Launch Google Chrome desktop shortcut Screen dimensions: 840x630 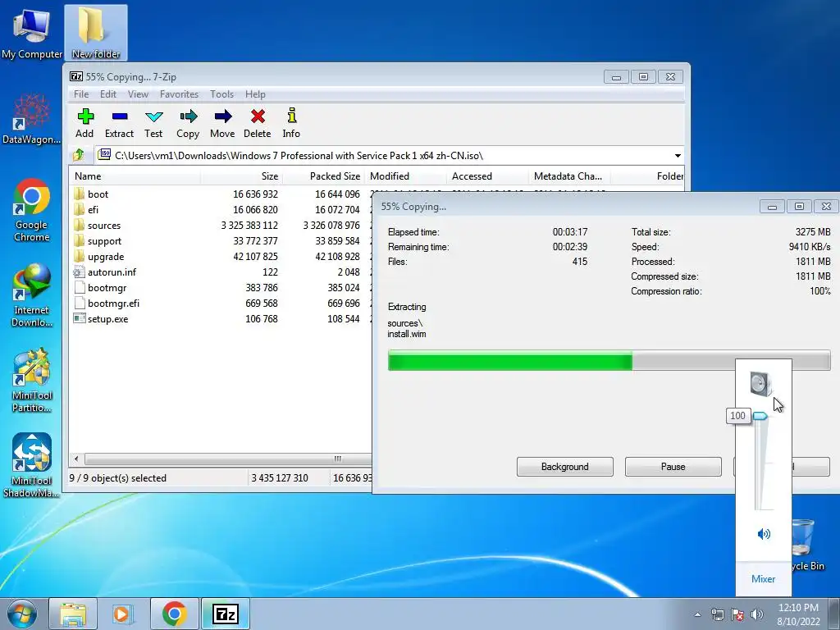tap(32, 210)
